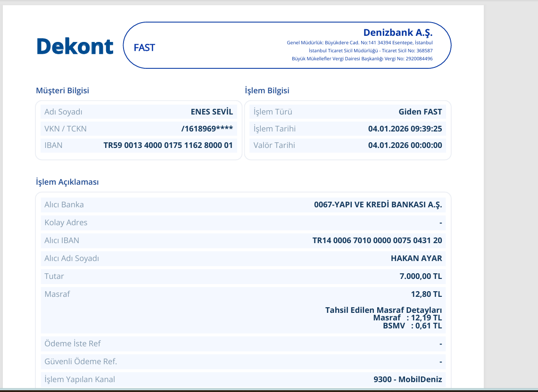Click the Güvenli Ödeme Ref. label
Image resolution: width=538 pixels, height=392 pixels.
click(81, 361)
